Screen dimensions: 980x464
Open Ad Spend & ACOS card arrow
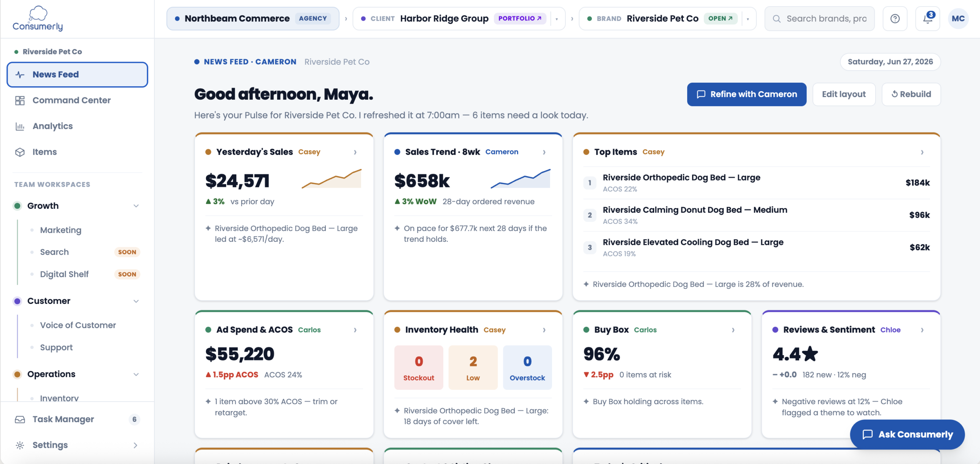pyautogui.click(x=355, y=330)
